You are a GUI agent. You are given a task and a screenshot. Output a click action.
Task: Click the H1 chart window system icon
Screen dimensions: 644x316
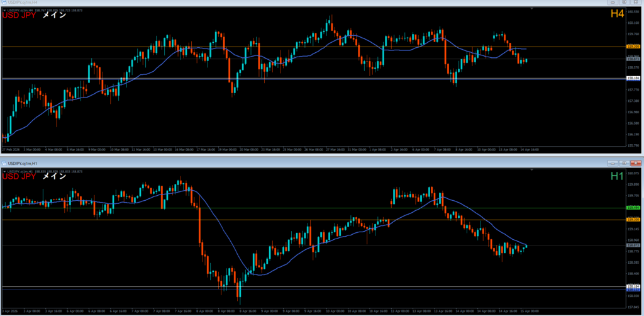[4, 163]
